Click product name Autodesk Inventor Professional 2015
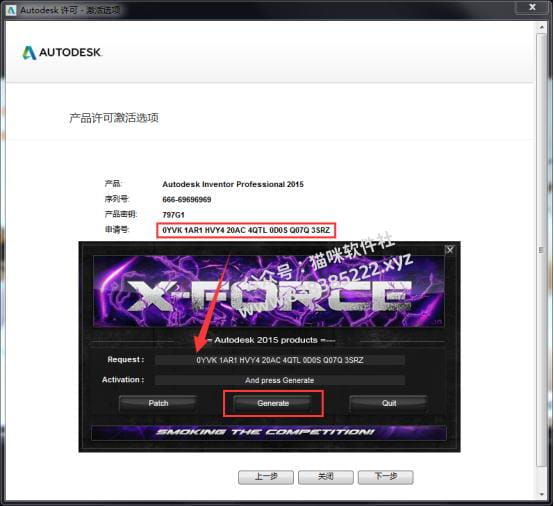Viewport: 554px width, 506px height. coord(233,184)
